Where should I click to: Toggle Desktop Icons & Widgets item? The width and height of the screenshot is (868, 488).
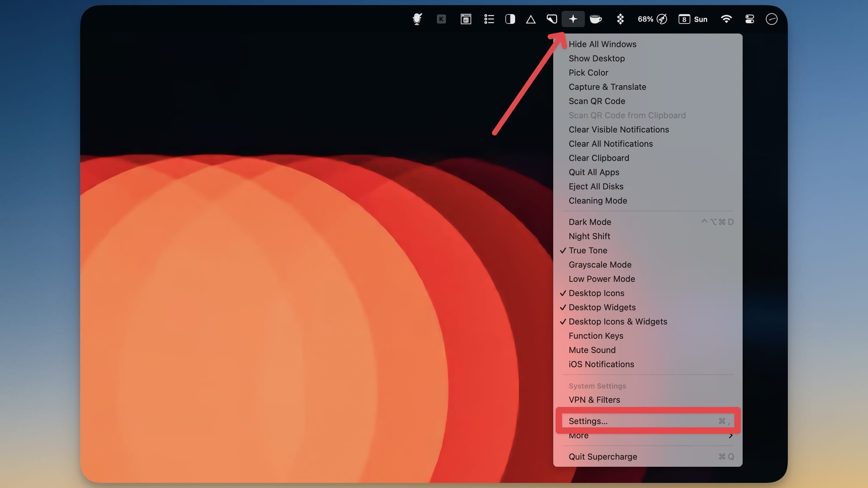tap(648, 322)
